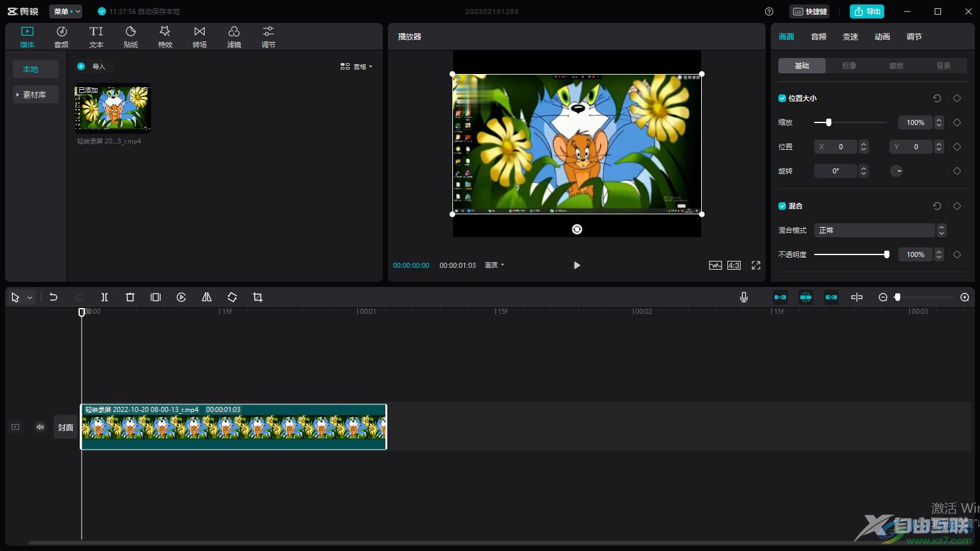Toggle the track lock icon at left
The height and width of the screenshot is (551, 980).
(x=15, y=427)
